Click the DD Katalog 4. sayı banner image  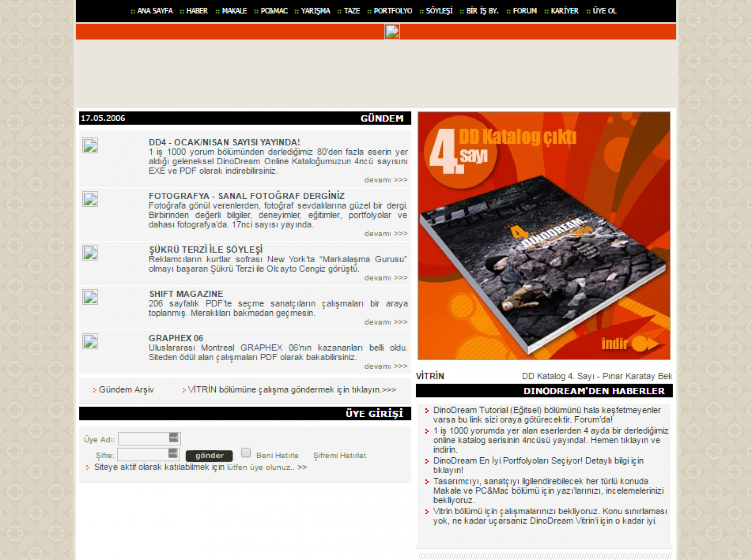click(x=544, y=236)
